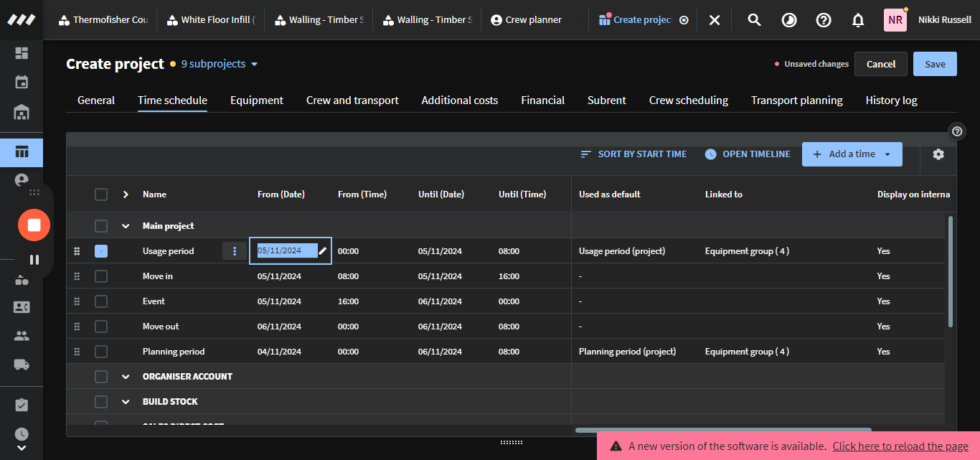This screenshot has height=460, width=980.
Task: Click the pencil edit icon in date cell
Action: pyautogui.click(x=323, y=251)
